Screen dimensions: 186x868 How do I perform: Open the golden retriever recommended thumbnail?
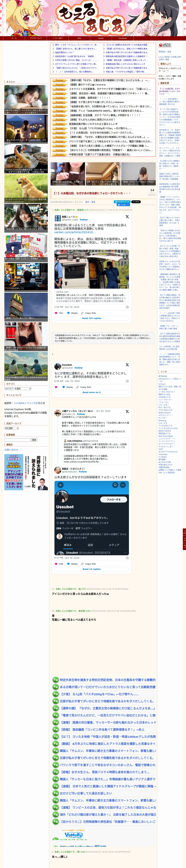[x=26, y=188]
